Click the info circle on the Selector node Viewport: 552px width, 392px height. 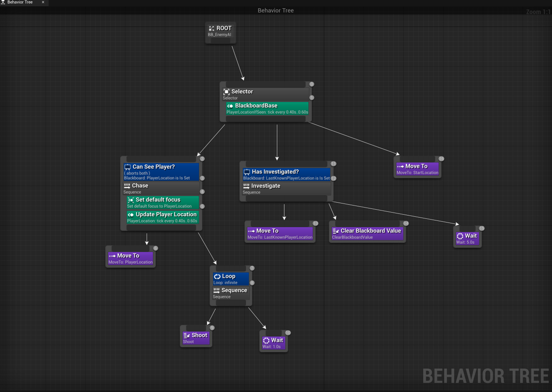311,84
